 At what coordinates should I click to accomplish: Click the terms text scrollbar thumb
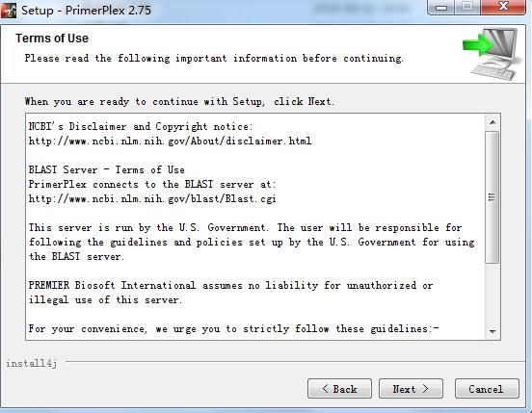pos(492,197)
